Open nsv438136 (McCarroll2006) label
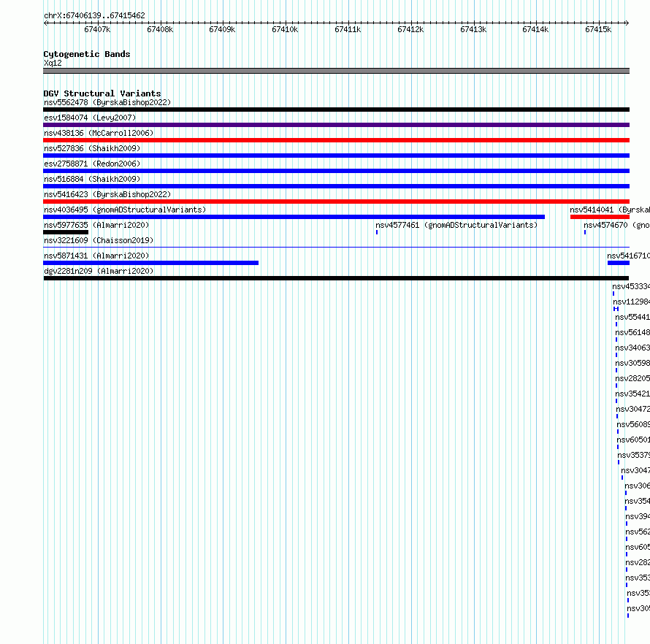The width and height of the screenshot is (650, 644). tap(99, 133)
